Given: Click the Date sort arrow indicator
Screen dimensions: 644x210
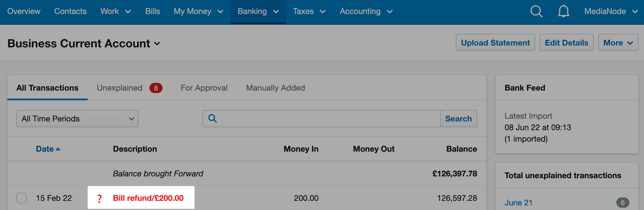Looking at the screenshot, I should pyautogui.click(x=58, y=149).
